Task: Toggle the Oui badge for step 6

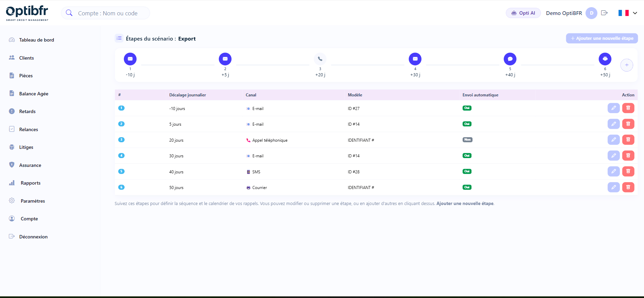Action: (467, 187)
